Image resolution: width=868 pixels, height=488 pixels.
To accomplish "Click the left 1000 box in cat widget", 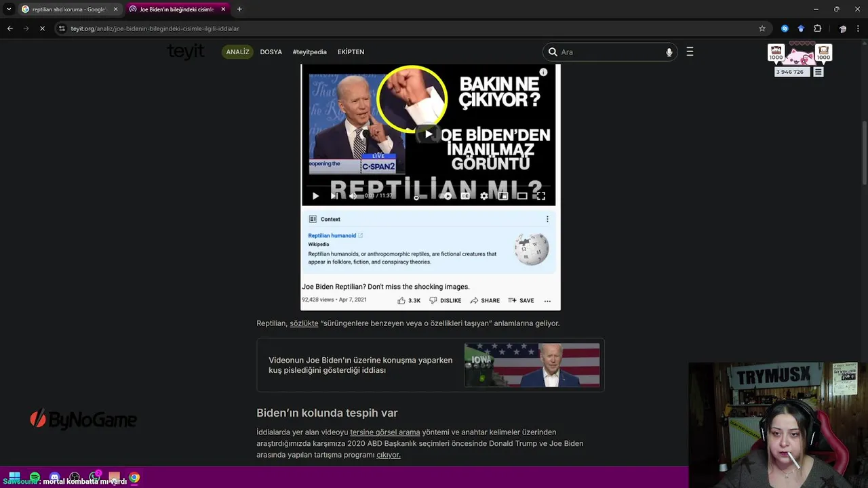I will (776, 53).
